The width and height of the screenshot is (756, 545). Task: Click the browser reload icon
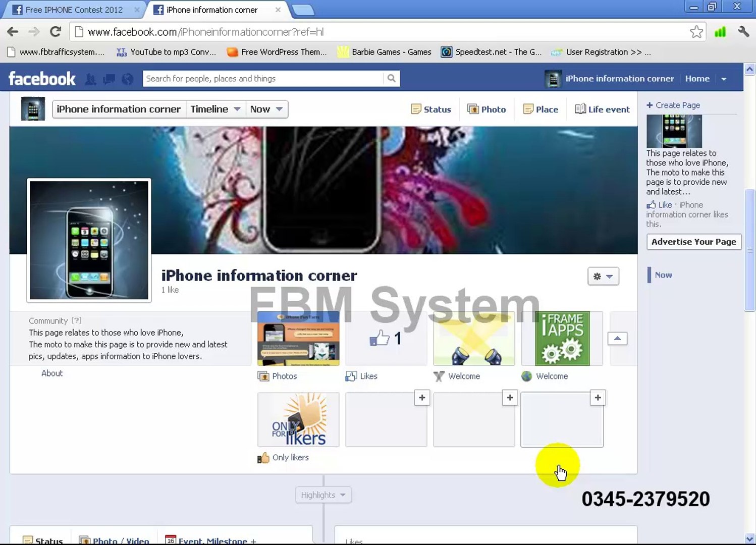pos(56,32)
